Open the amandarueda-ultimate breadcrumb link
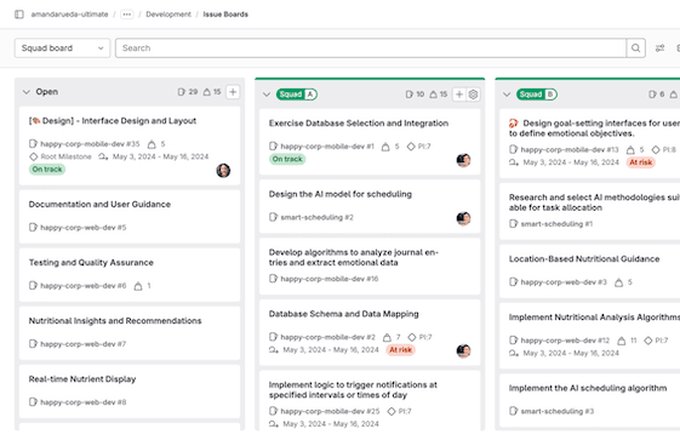680x440 pixels. [x=69, y=14]
